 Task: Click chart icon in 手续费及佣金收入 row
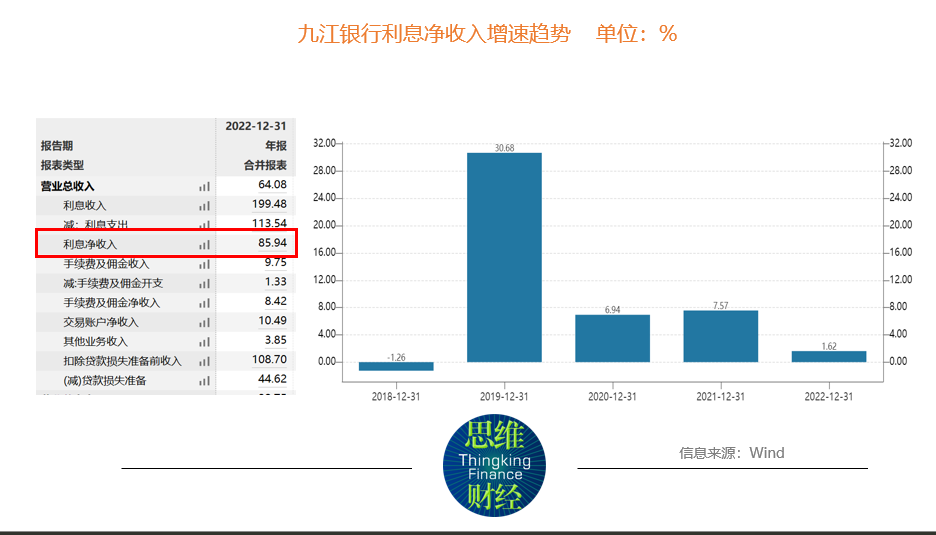205,265
